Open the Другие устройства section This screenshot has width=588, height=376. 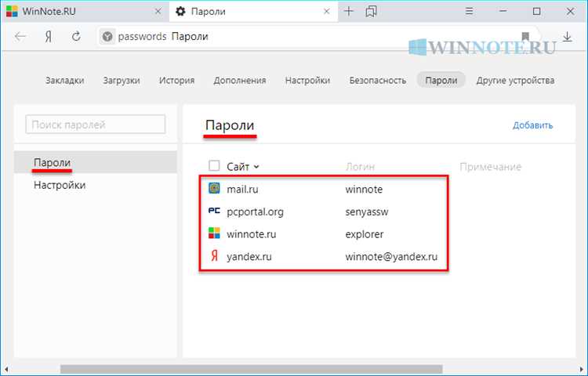(515, 80)
